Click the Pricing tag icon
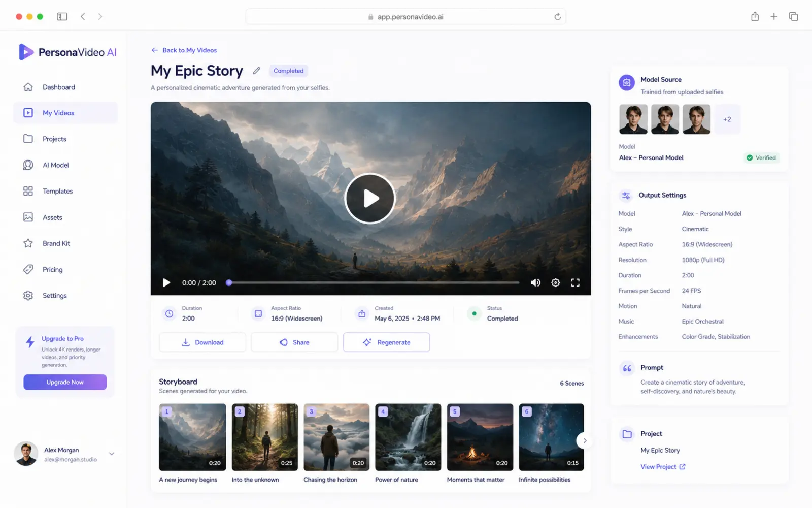The image size is (812, 508). 28,269
